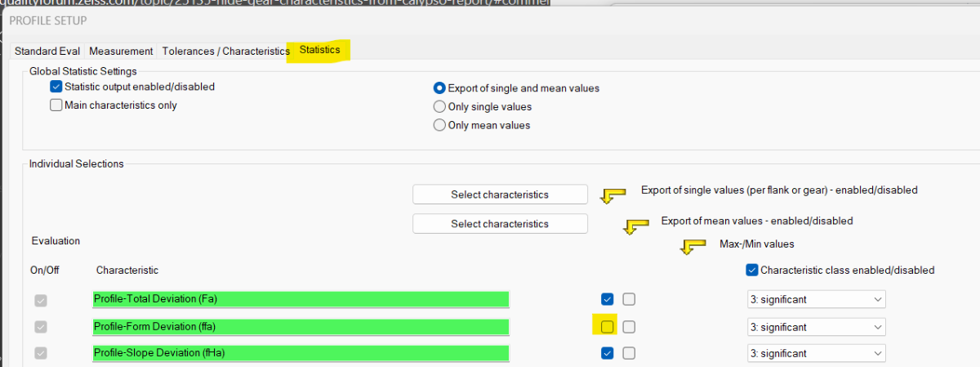This screenshot has width=980, height=367.
Task: Click Select characteristics for mean values export
Action: tap(500, 224)
